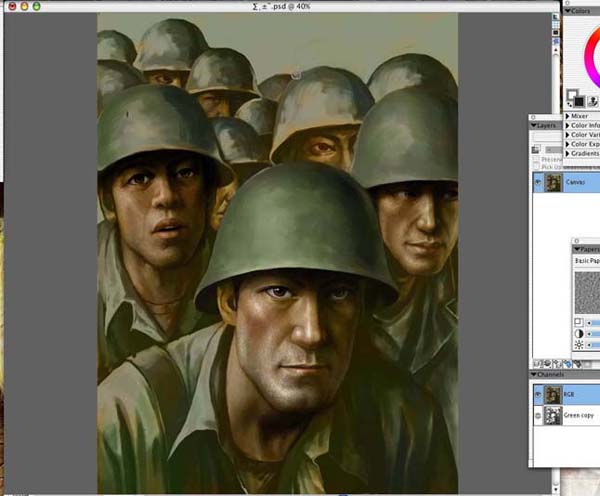The width and height of the screenshot is (600, 496).
Task: Select the RGB channel row
Action: [566, 395]
